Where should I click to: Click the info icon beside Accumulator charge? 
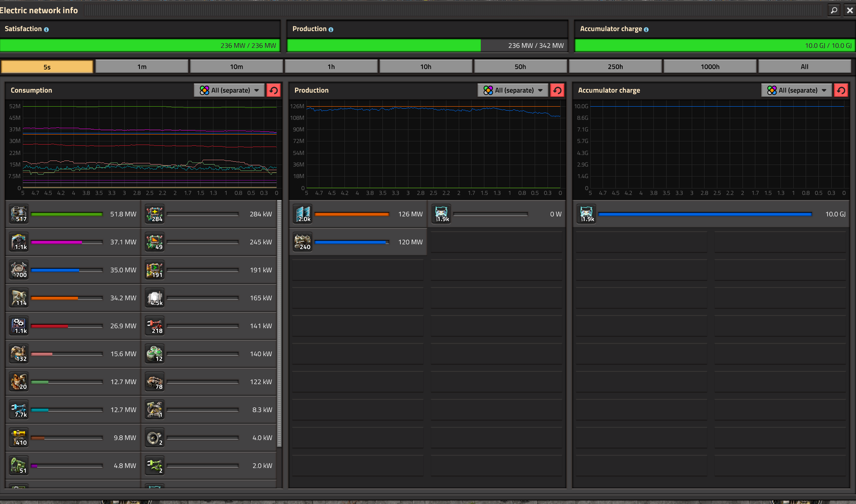coord(646,30)
